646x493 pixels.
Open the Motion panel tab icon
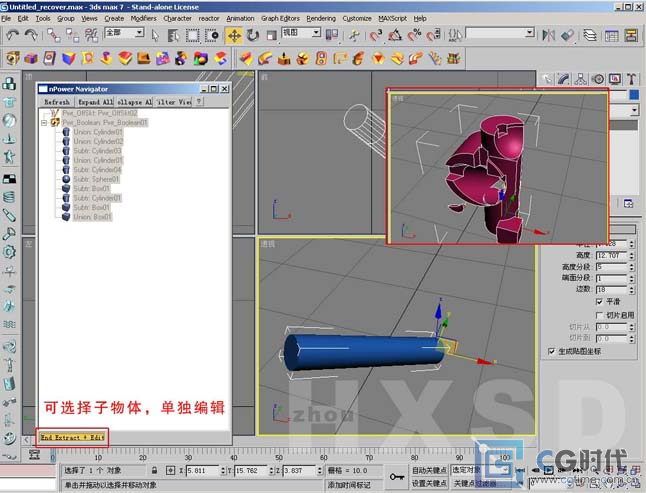pyautogui.click(x=598, y=79)
